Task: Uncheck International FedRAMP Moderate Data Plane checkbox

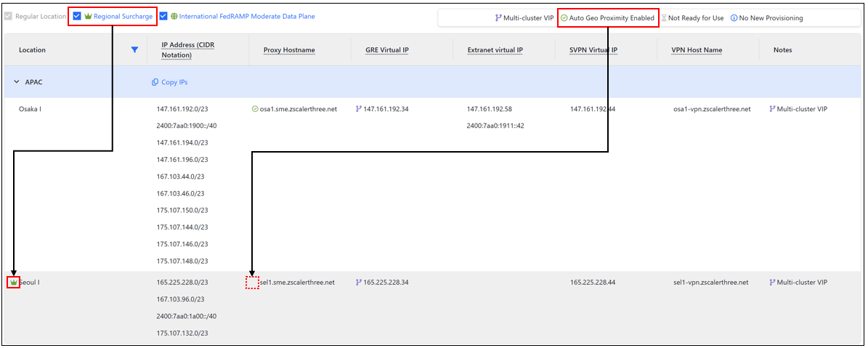Action: pos(163,17)
